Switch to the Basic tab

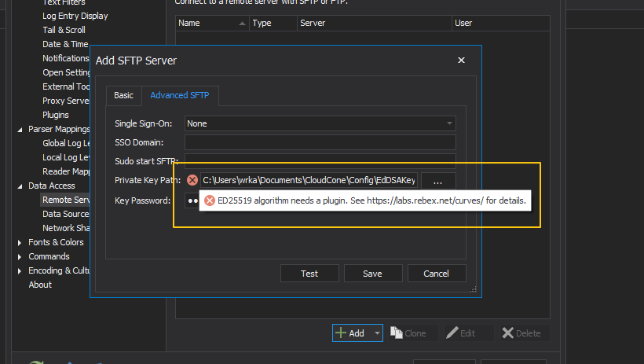pos(123,95)
